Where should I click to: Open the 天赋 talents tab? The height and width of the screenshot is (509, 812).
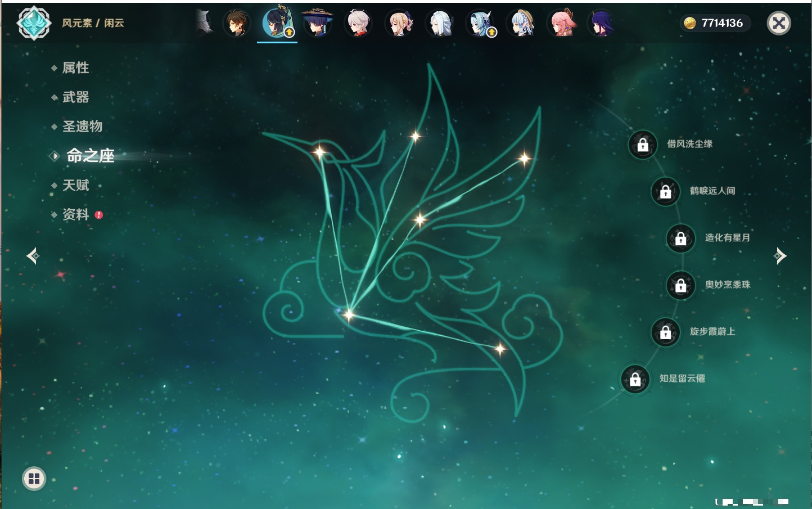tap(75, 185)
